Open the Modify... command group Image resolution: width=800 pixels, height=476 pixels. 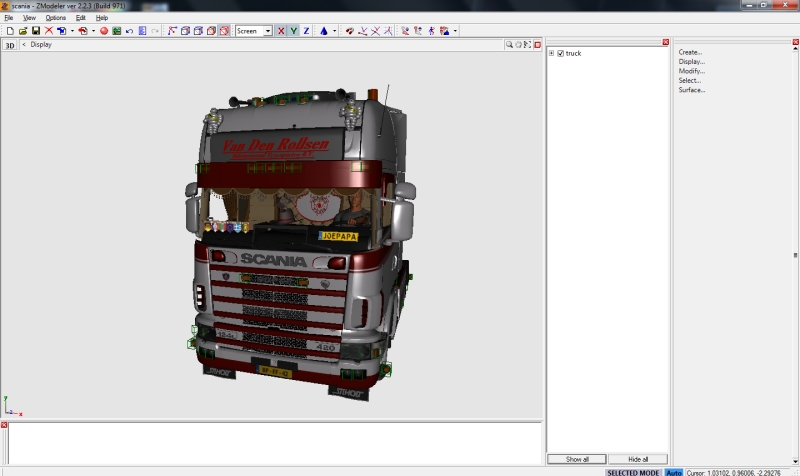click(x=691, y=71)
